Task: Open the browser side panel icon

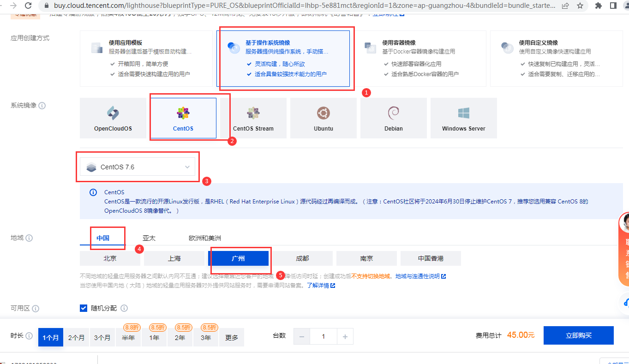Action: (x=613, y=6)
